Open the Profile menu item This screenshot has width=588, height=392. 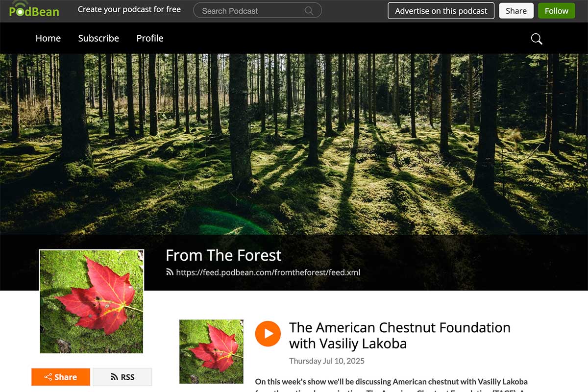coord(150,38)
